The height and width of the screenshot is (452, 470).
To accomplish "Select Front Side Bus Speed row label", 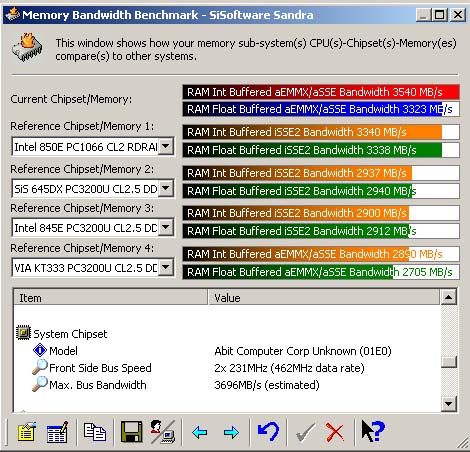I will click(100, 368).
